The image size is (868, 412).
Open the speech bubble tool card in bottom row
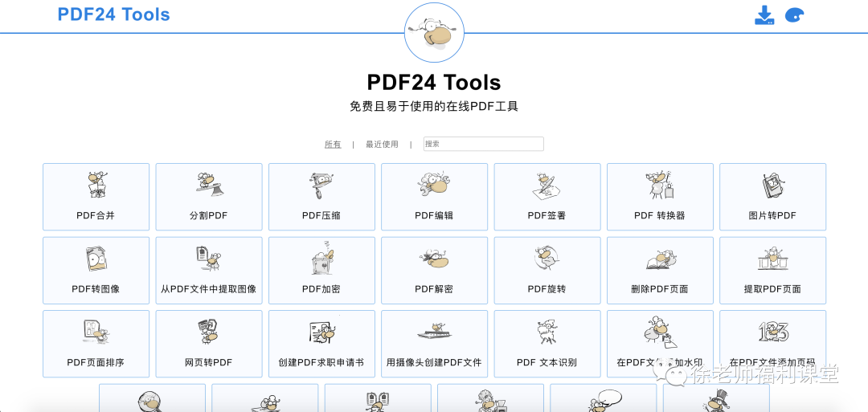[x=604, y=398]
